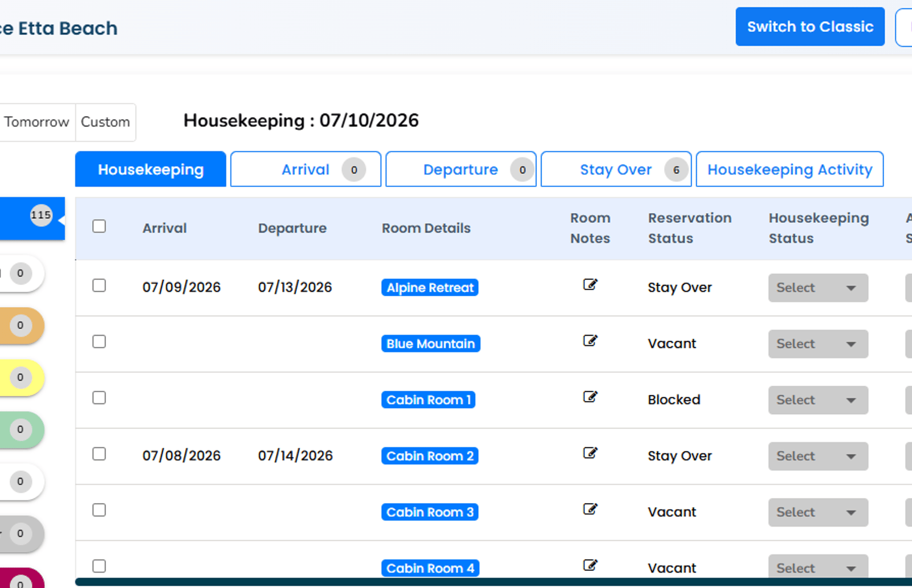Open the Housekeeping Activity tab

coord(789,169)
